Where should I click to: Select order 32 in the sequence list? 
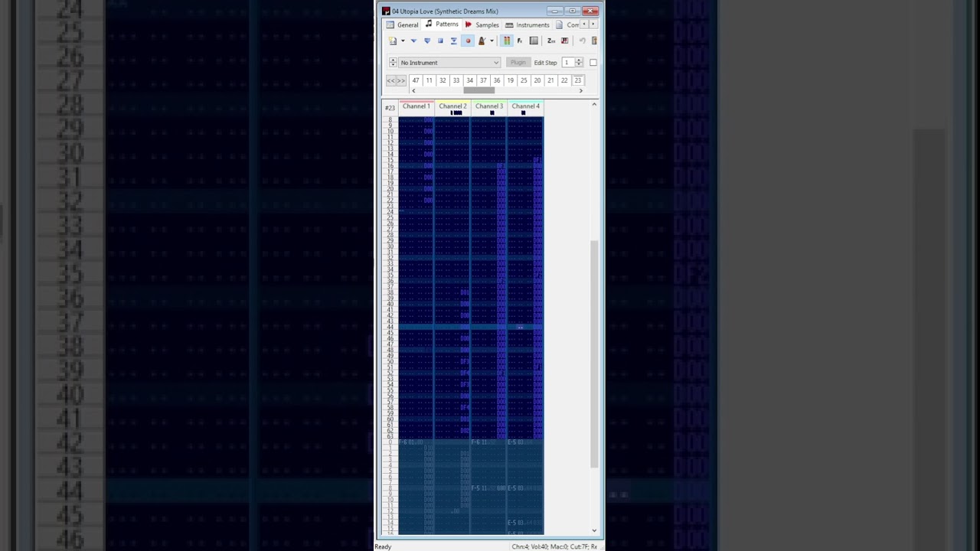[443, 80]
